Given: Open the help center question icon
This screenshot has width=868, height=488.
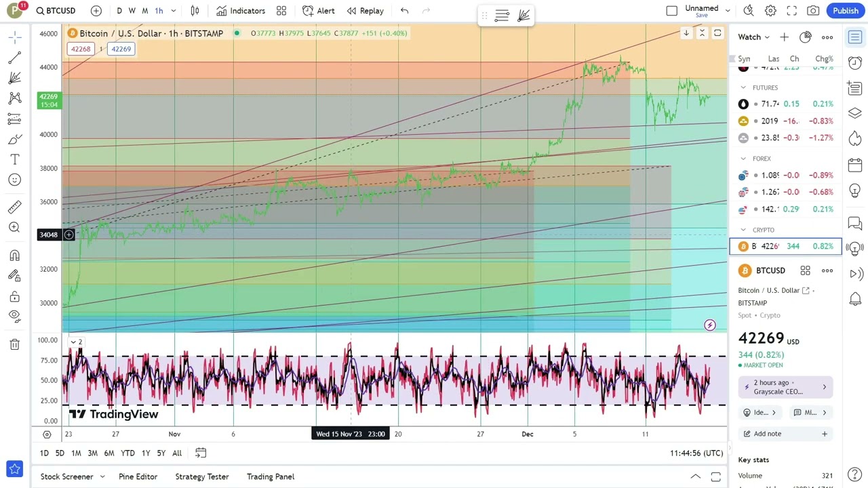Looking at the screenshot, I should [x=855, y=474].
